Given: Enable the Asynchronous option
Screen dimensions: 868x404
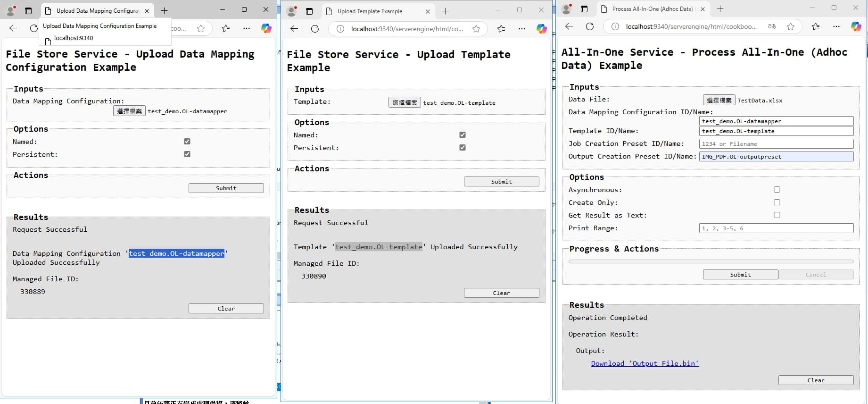Looking at the screenshot, I should pyautogui.click(x=777, y=189).
